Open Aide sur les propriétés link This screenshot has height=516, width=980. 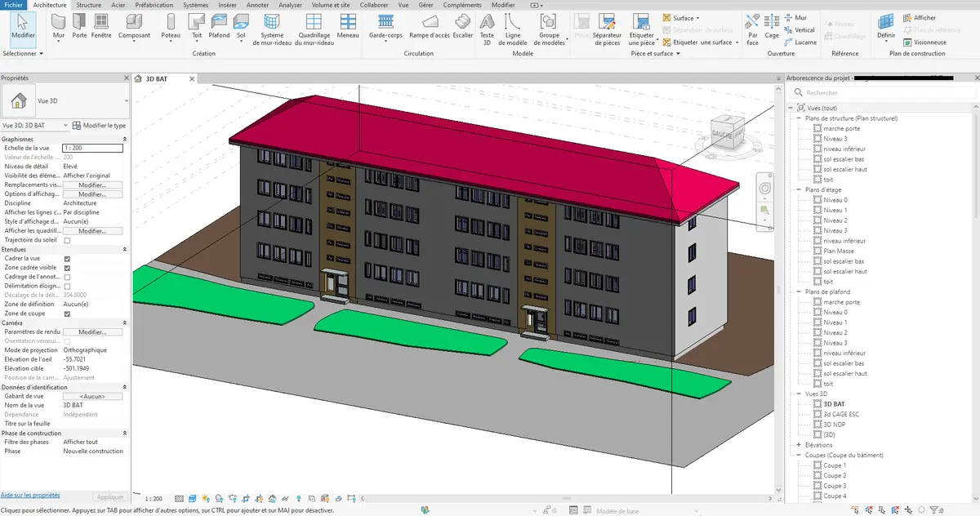pyautogui.click(x=30, y=496)
